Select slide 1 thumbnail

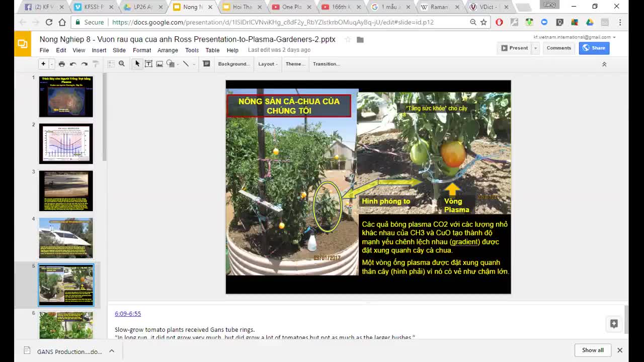66,97
